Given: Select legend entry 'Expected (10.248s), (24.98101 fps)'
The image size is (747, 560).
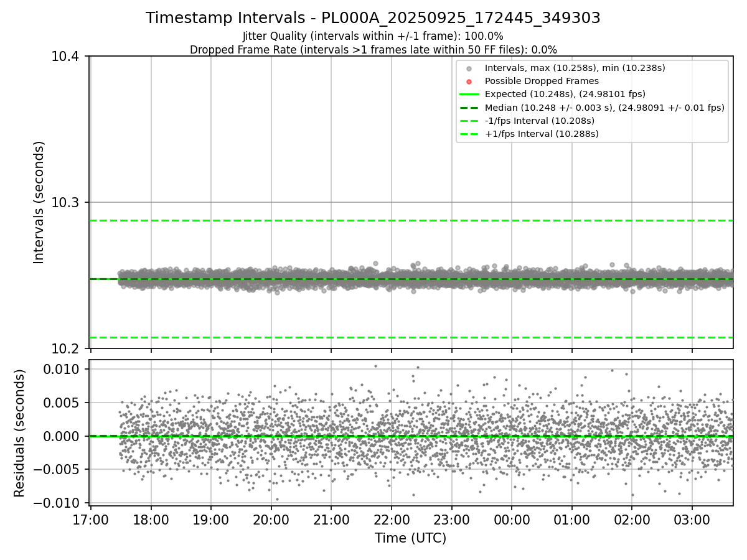Looking at the screenshot, I should (x=565, y=94).
